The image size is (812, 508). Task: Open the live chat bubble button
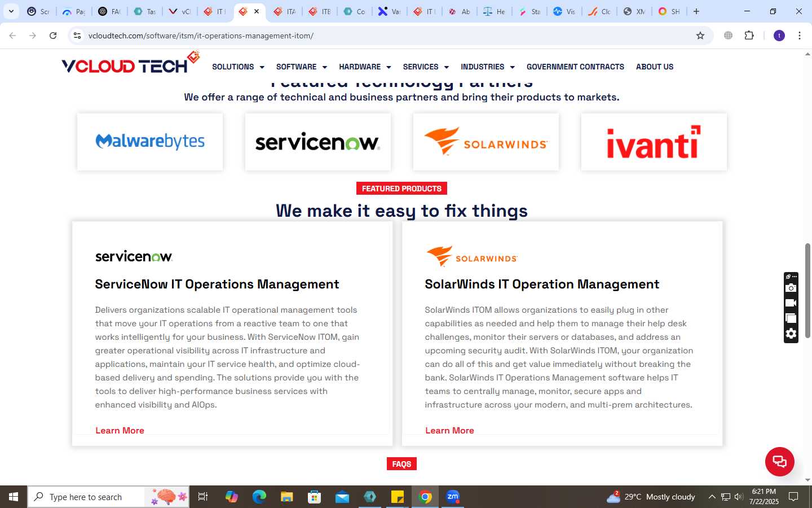pos(779,461)
